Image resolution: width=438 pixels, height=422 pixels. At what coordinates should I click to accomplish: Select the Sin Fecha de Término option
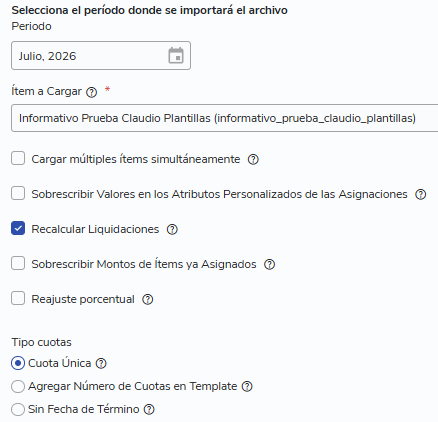(x=18, y=409)
